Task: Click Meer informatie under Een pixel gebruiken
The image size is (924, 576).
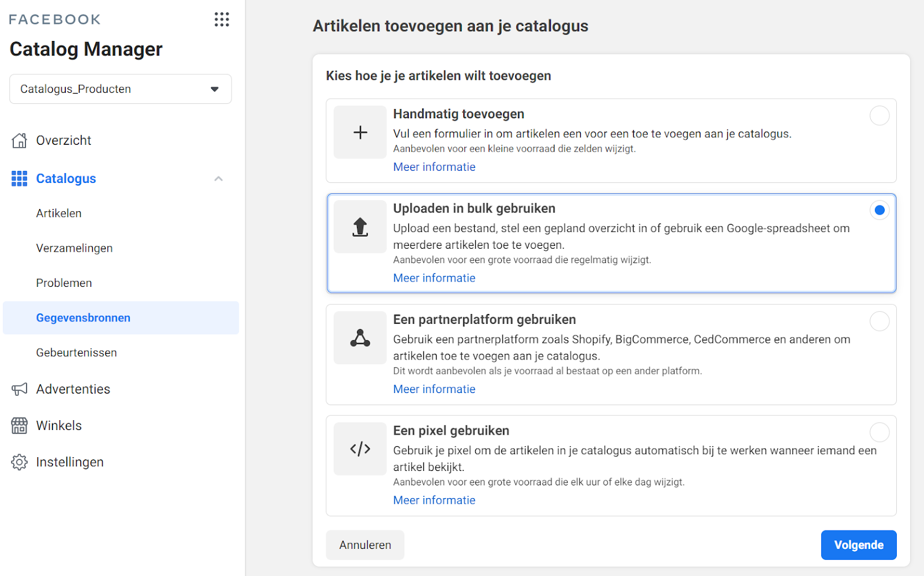Action: (x=434, y=500)
